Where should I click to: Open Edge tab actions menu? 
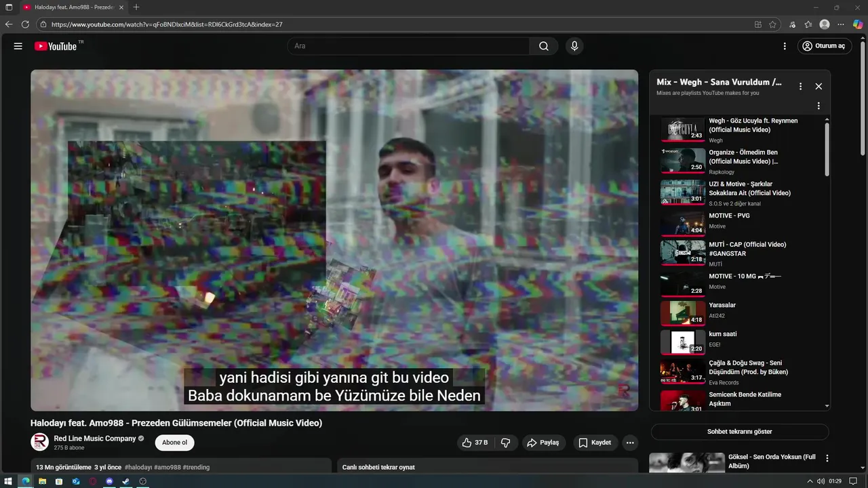click(9, 7)
